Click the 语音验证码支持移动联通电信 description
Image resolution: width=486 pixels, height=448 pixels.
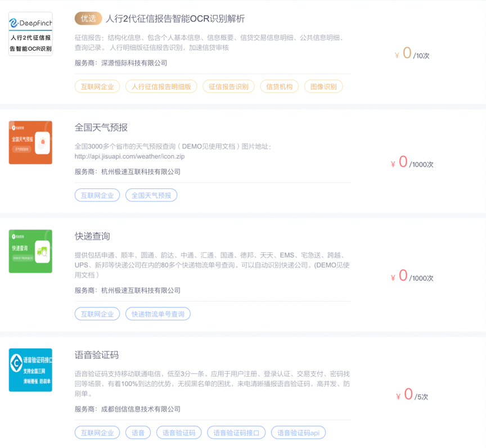tap(212, 383)
